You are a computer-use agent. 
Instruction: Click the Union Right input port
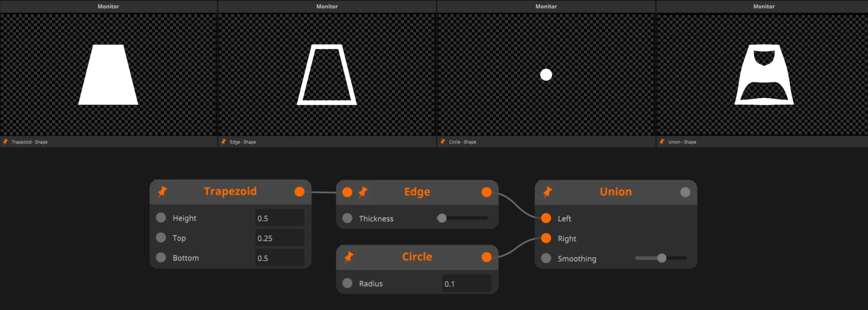pyautogui.click(x=546, y=238)
